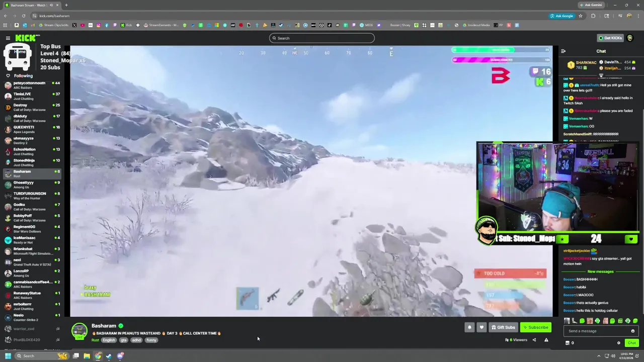644x362 pixels.
Task: Click the New messages indicator
Action: [601, 271]
